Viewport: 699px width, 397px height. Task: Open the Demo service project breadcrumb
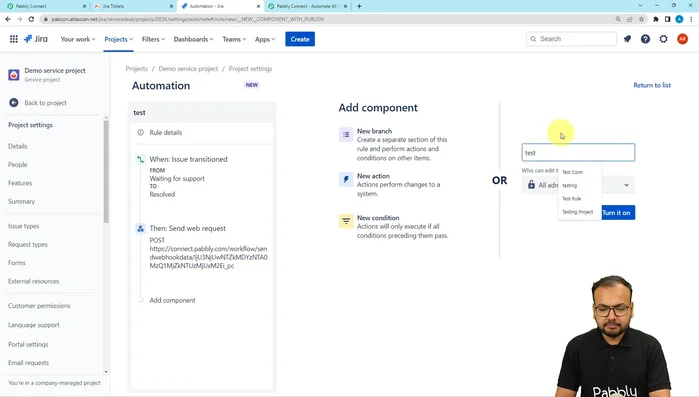pyautogui.click(x=188, y=69)
